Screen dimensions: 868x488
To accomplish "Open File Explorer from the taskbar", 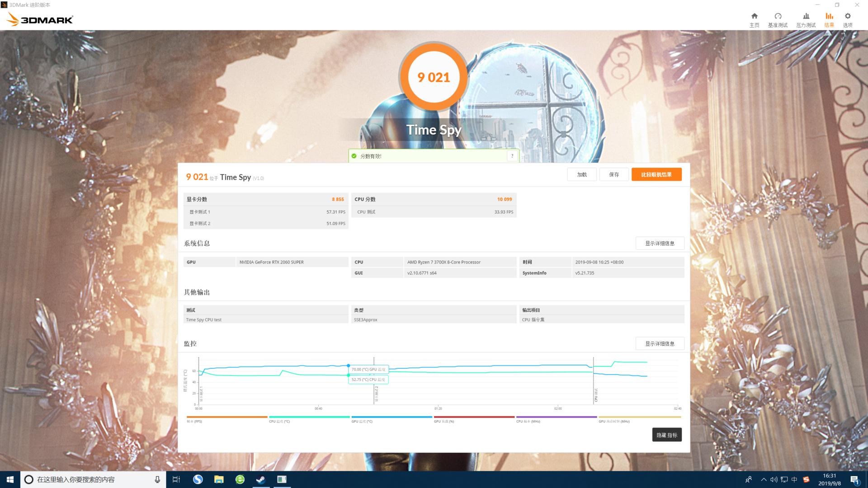I will coord(219,479).
